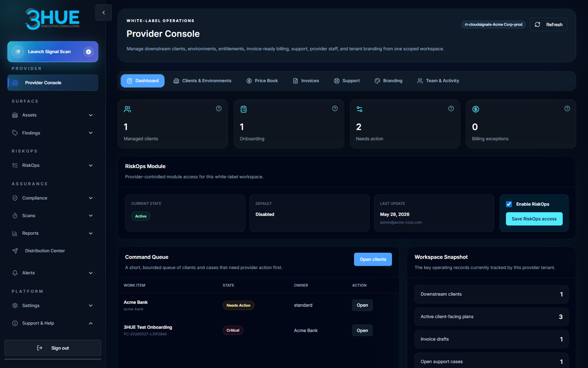The width and height of the screenshot is (588, 368).
Task: Click the plus icon on Launch Signal Scan
Action: pyautogui.click(x=88, y=52)
